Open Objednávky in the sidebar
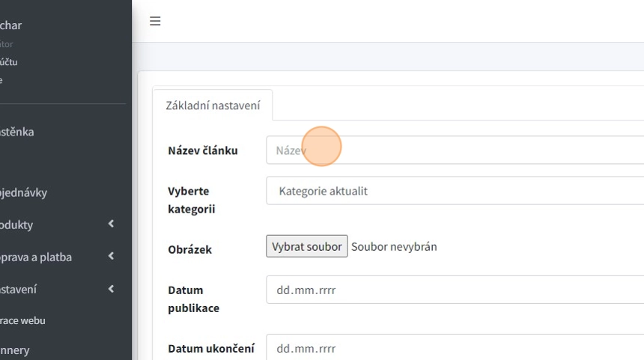 [22, 192]
